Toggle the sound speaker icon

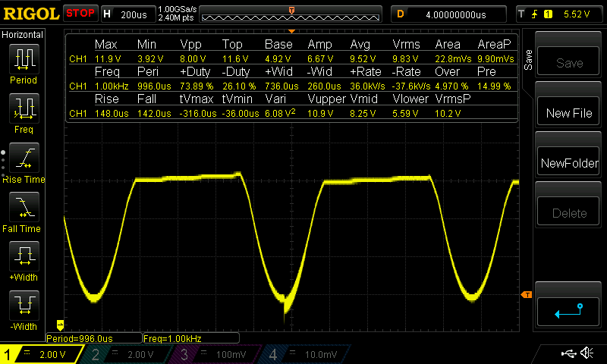tap(587, 353)
